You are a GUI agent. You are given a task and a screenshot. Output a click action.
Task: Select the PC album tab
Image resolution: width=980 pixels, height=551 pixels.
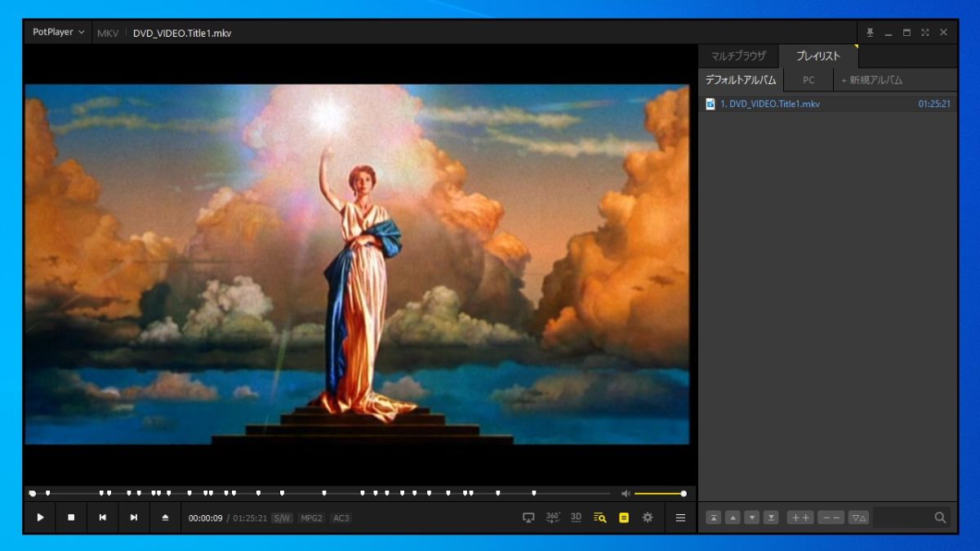808,80
